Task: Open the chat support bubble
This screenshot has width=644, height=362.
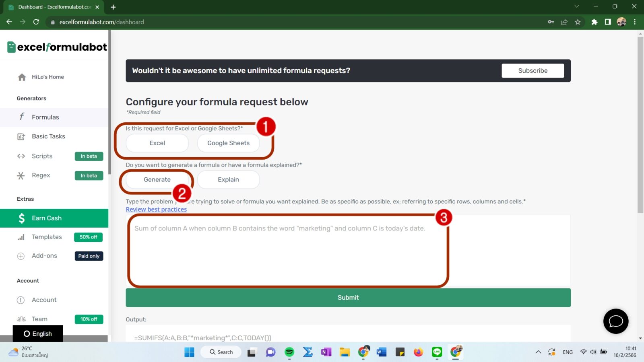Action: [615, 321]
